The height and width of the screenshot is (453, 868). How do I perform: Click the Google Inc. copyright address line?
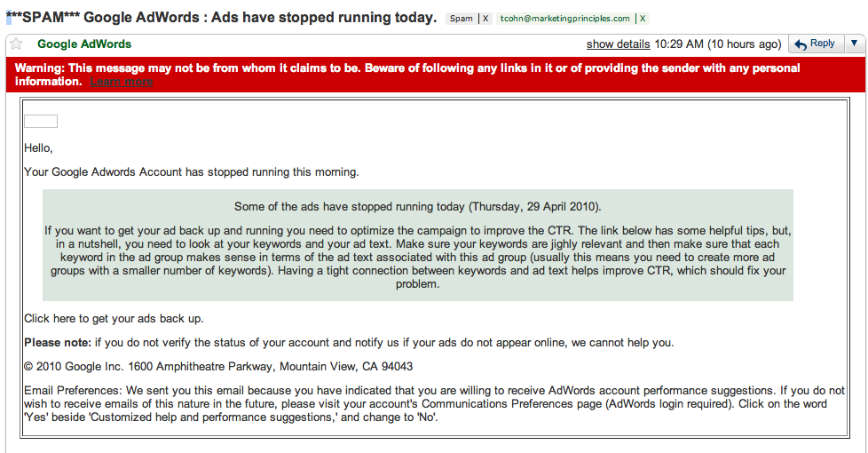(218, 366)
